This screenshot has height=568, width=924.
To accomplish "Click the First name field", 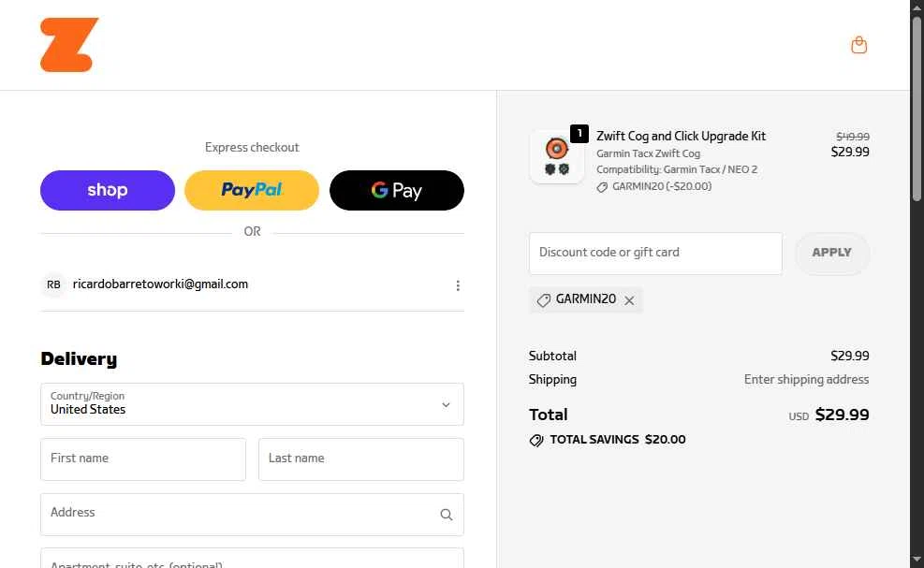I will pyautogui.click(x=143, y=459).
